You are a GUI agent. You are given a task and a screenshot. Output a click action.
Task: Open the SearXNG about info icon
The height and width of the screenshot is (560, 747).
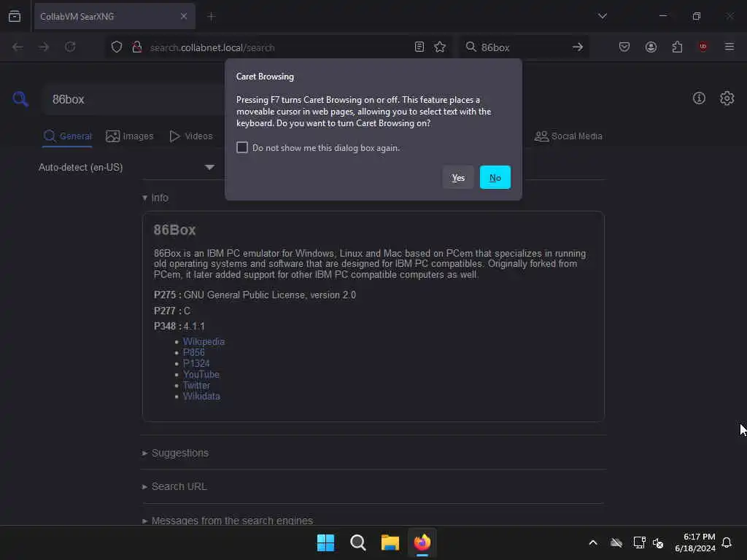point(699,98)
